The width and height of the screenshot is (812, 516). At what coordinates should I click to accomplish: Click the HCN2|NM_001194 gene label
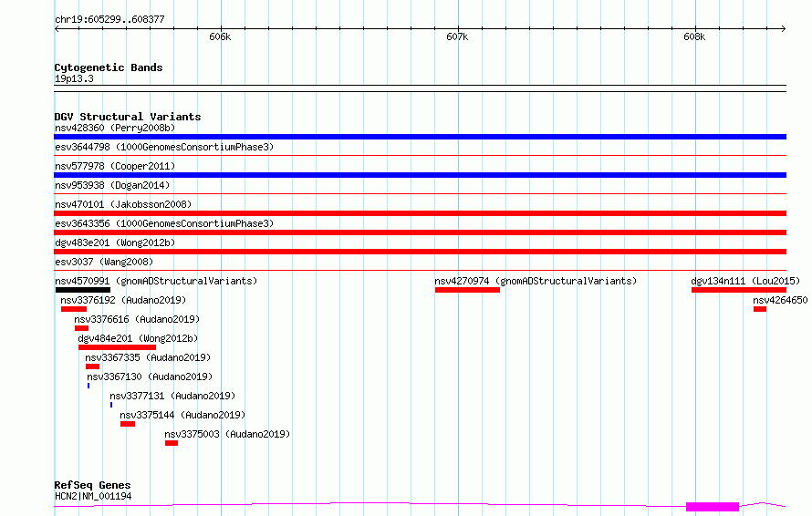pos(93,496)
